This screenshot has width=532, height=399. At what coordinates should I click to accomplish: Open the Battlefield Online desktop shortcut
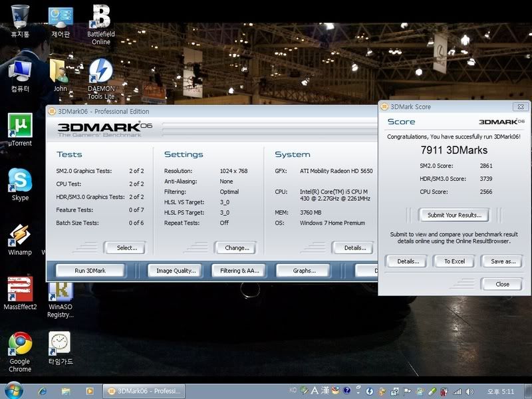(100, 18)
